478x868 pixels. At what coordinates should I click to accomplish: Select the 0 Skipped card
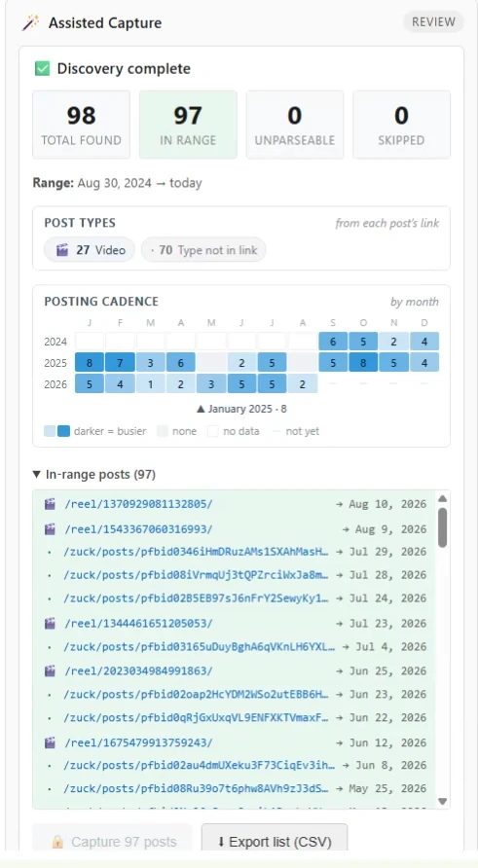(401, 125)
